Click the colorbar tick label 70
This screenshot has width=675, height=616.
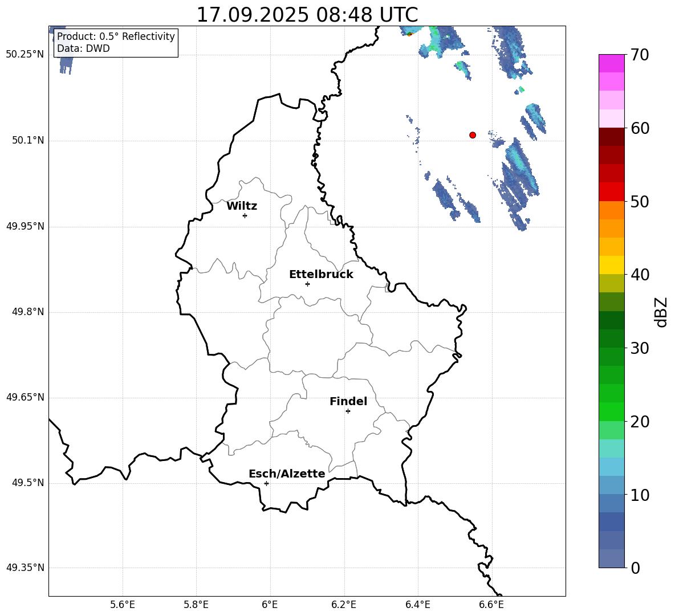640,55
